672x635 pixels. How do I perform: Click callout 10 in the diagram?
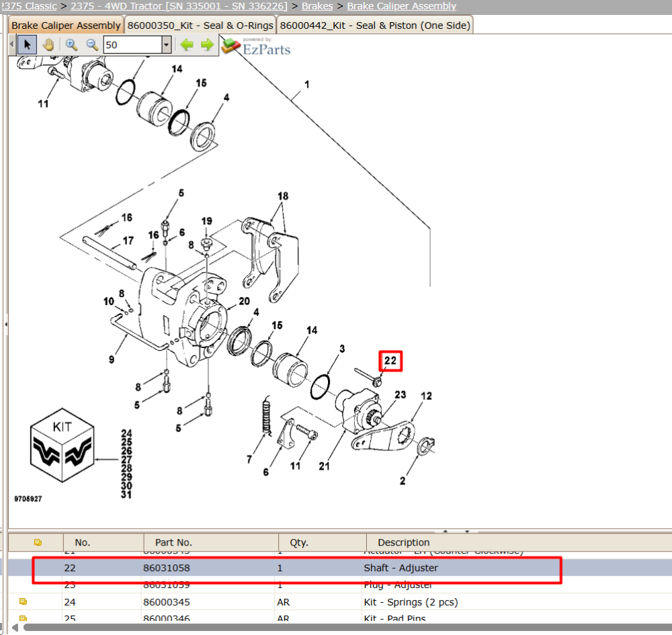109,301
